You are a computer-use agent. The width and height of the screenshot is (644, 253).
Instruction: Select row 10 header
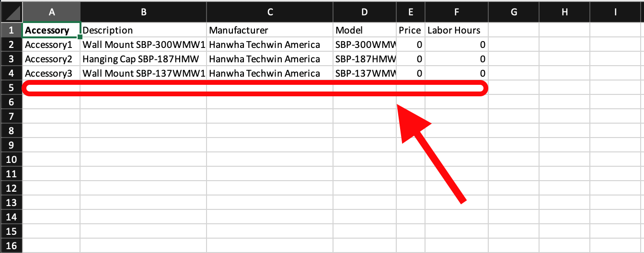click(11, 160)
